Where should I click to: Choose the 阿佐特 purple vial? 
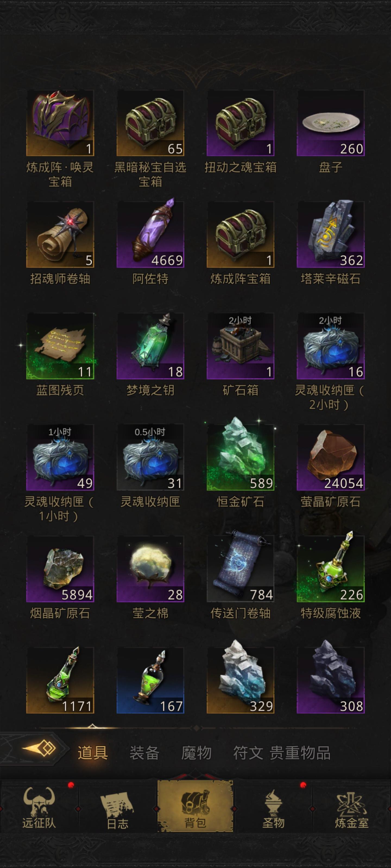pos(150,235)
